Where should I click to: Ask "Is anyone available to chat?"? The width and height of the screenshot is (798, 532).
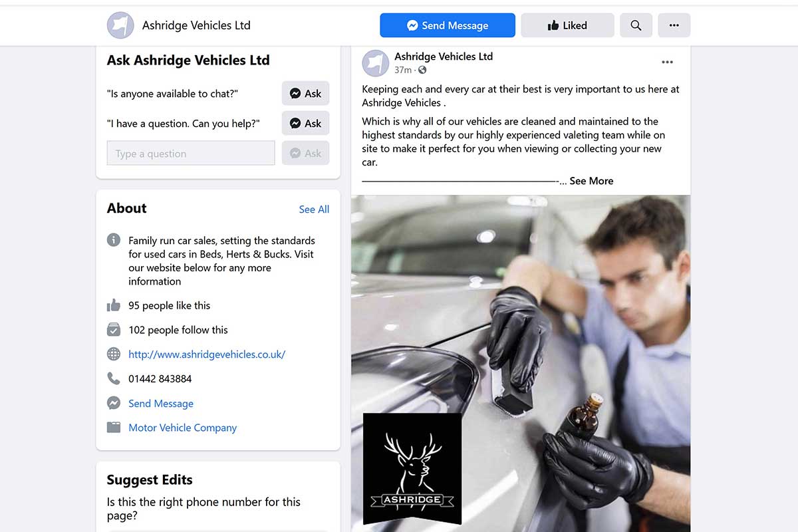tap(305, 94)
